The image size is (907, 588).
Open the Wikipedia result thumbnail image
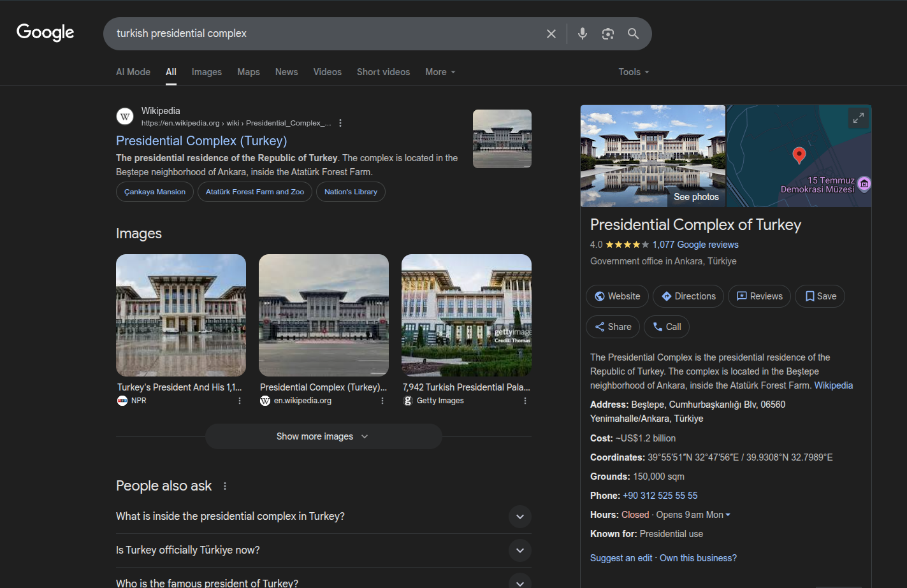[502, 139]
